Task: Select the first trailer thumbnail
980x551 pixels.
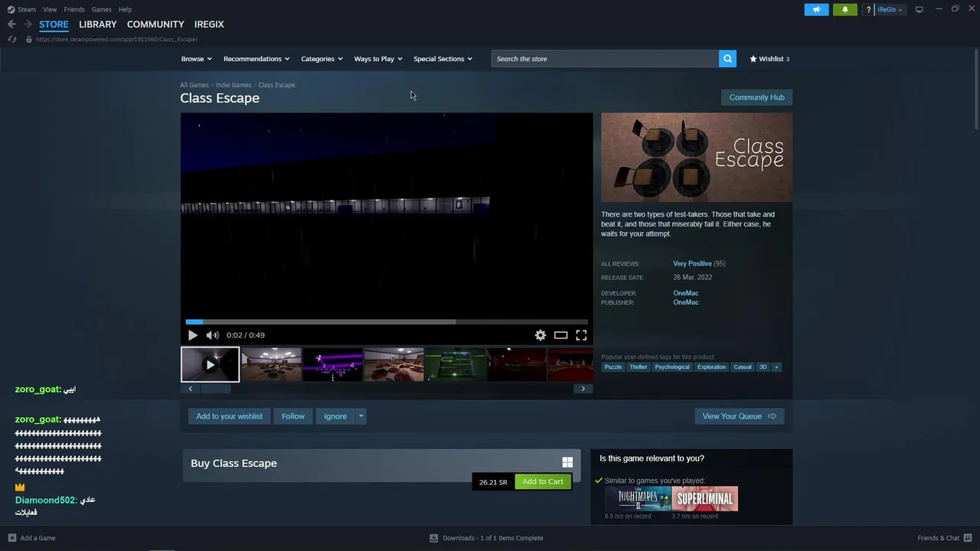Action: [210, 364]
